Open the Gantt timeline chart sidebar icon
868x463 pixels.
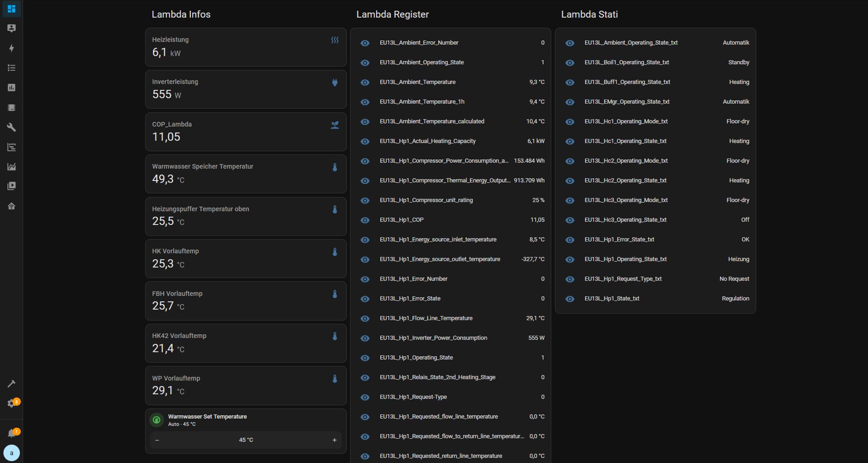(x=12, y=147)
